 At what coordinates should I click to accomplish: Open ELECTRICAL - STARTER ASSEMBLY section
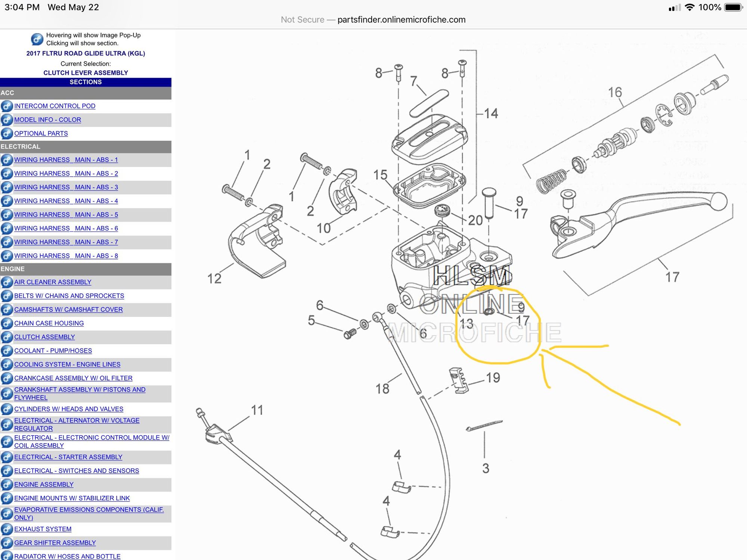tap(68, 457)
